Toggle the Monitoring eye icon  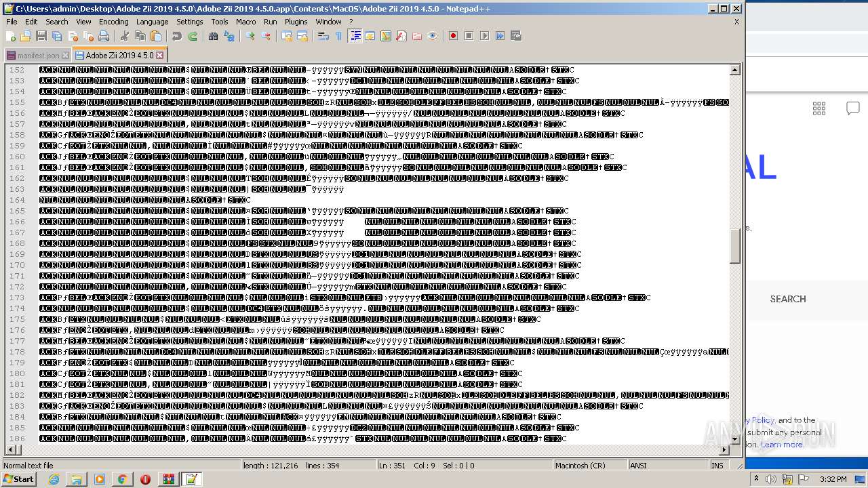433,36
